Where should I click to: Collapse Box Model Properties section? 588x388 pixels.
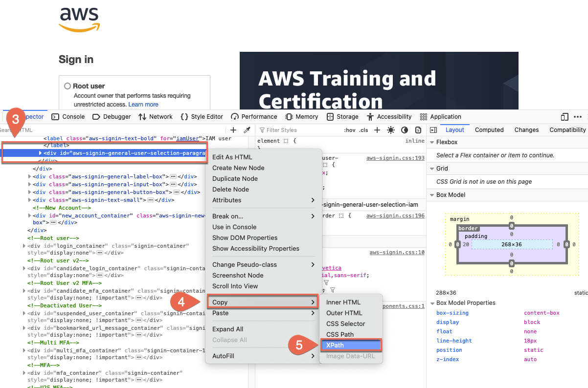click(432, 303)
